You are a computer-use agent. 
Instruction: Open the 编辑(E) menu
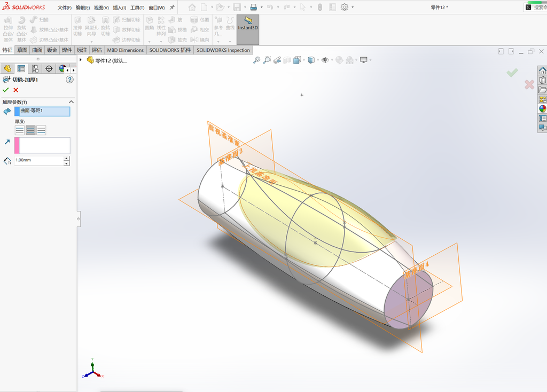click(83, 7)
